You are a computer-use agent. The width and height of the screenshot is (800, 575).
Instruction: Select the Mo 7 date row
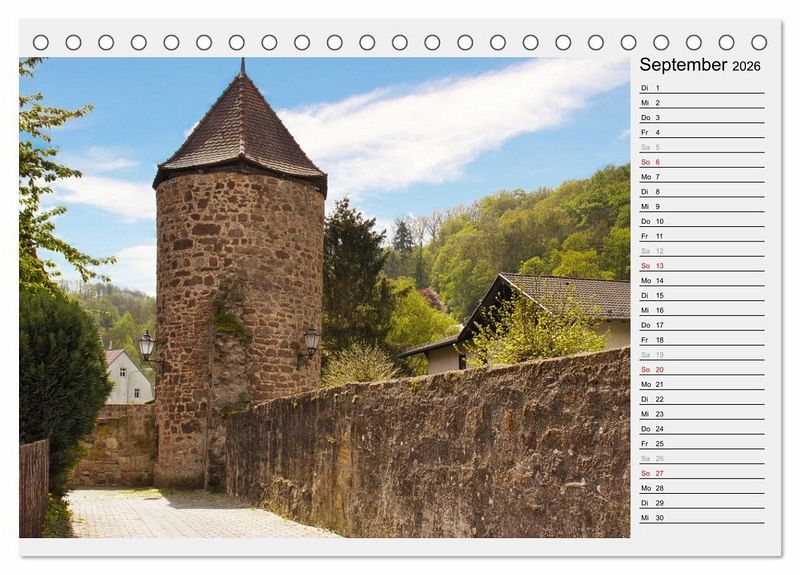[700, 177]
